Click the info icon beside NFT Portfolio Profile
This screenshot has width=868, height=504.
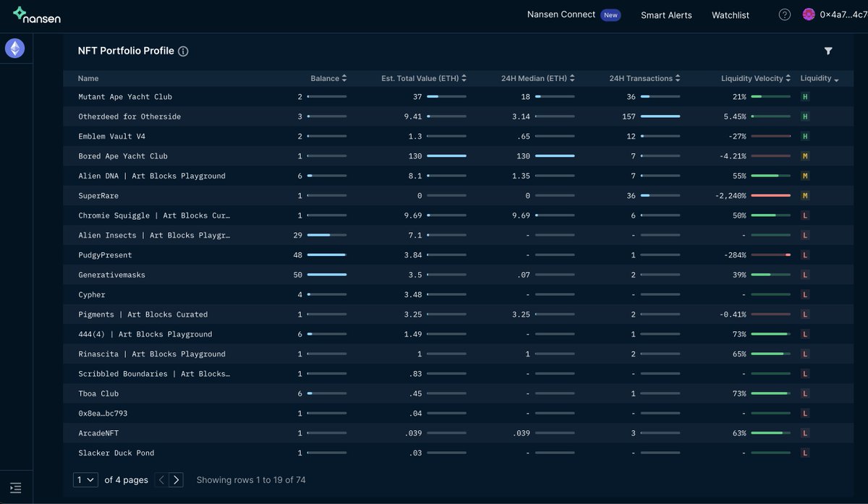point(183,51)
